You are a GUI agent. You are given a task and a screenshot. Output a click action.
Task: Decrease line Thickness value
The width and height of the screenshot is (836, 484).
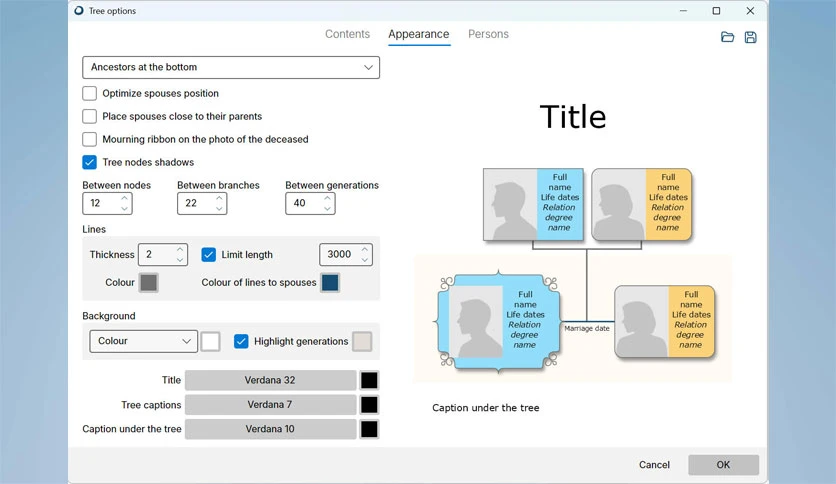(x=180, y=260)
